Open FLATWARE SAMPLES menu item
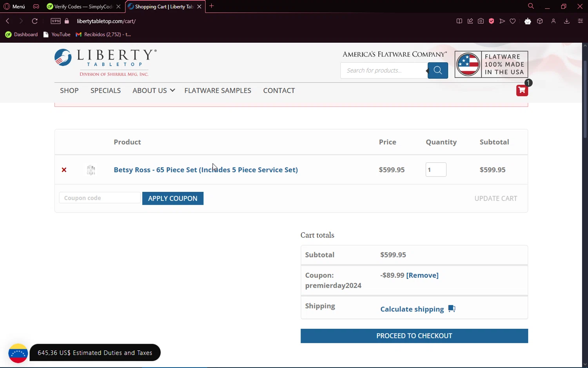Image resolution: width=588 pixels, height=368 pixels. click(x=218, y=91)
